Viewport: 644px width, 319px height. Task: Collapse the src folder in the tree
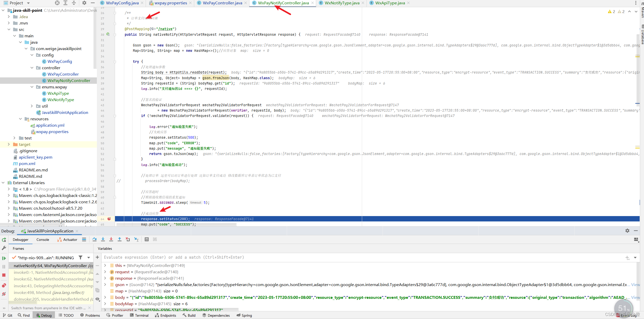(x=9, y=29)
